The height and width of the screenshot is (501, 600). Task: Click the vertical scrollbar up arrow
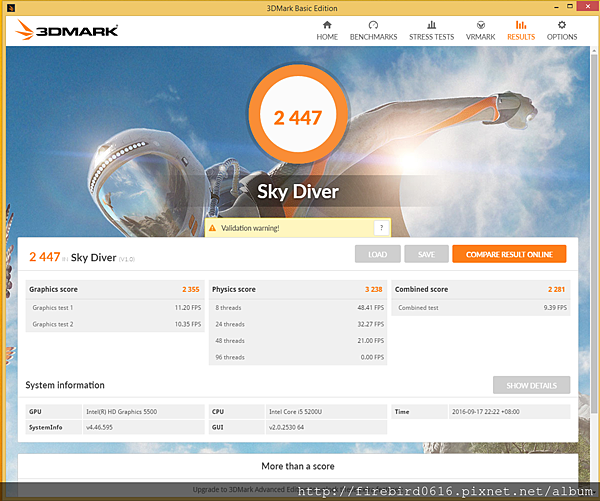click(x=594, y=51)
